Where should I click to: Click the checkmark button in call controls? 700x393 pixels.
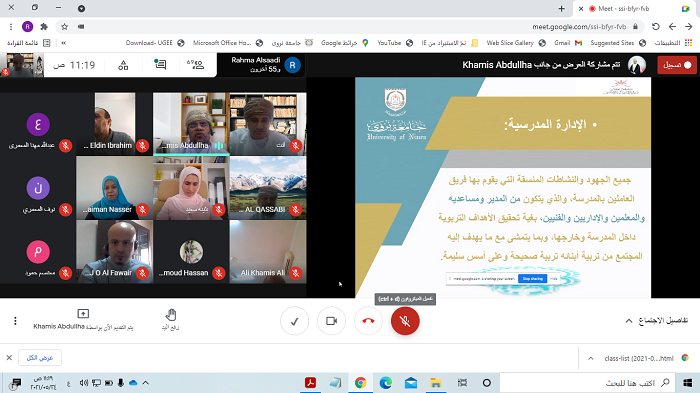(x=294, y=321)
